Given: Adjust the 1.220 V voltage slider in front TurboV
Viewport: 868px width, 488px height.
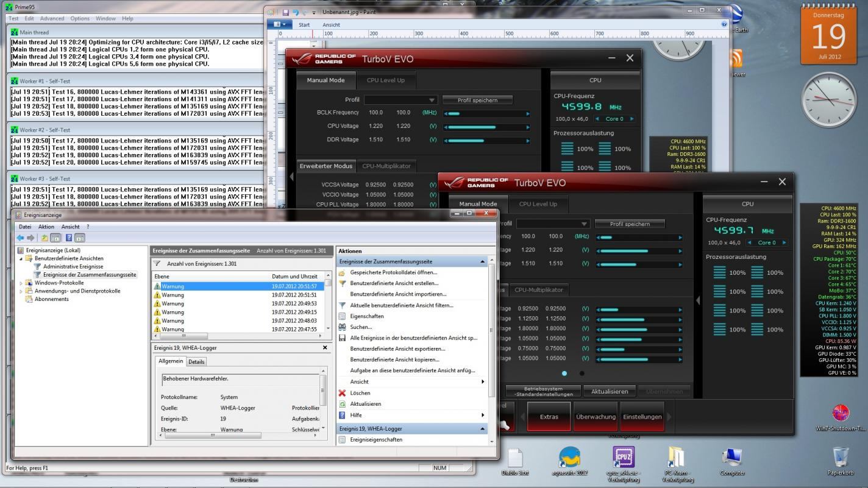Looking at the screenshot, I should tap(639, 250).
